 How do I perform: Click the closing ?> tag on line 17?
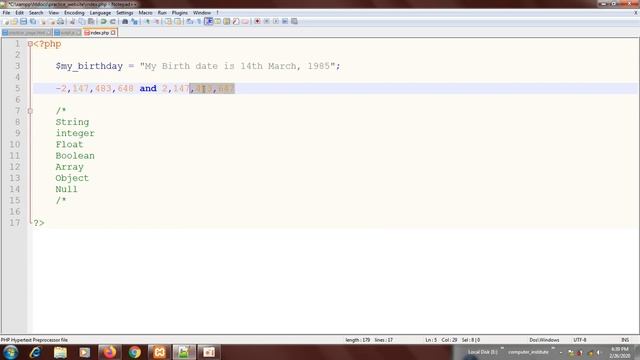pyautogui.click(x=39, y=223)
